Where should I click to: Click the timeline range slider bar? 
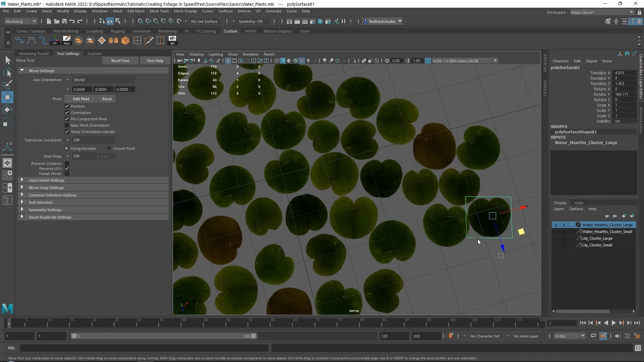(x=163, y=336)
